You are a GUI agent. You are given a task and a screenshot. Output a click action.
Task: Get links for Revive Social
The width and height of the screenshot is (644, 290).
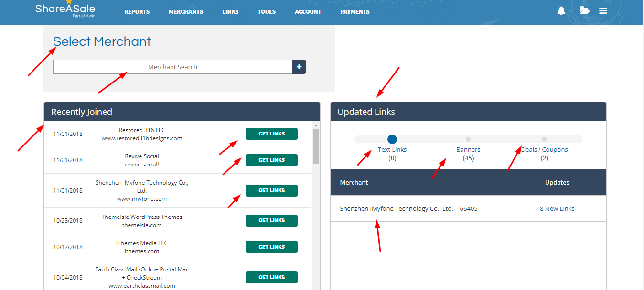pyautogui.click(x=271, y=160)
